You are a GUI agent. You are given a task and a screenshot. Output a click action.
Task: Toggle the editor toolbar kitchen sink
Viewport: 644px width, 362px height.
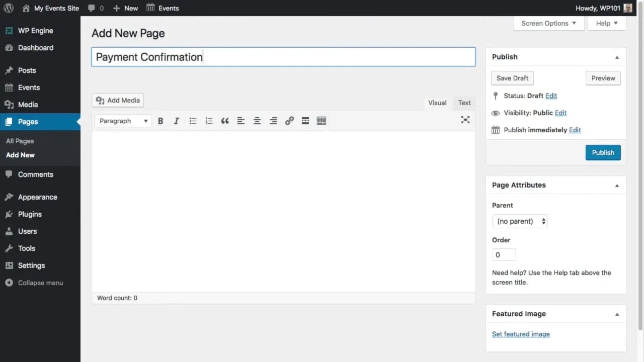pyautogui.click(x=321, y=121)
